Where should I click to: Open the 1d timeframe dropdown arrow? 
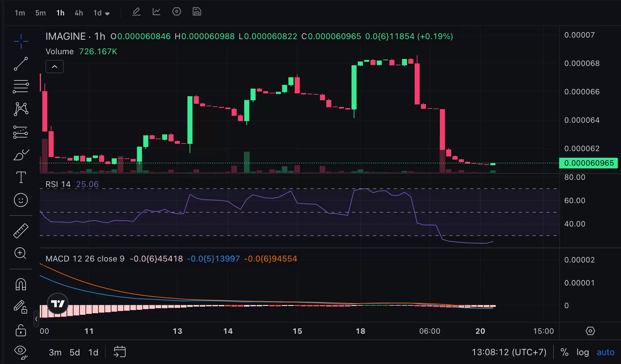107,14
